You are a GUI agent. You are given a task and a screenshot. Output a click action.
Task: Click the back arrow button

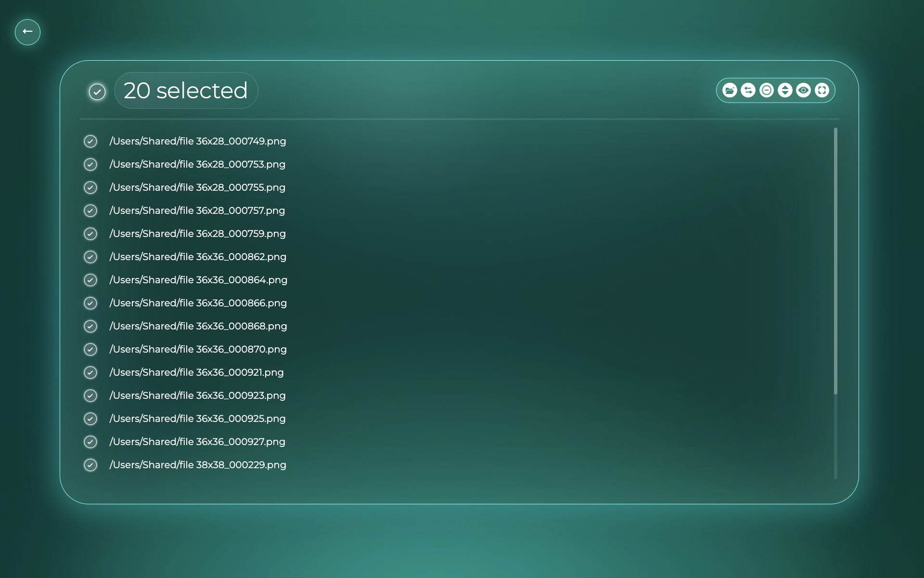(27, 32)
